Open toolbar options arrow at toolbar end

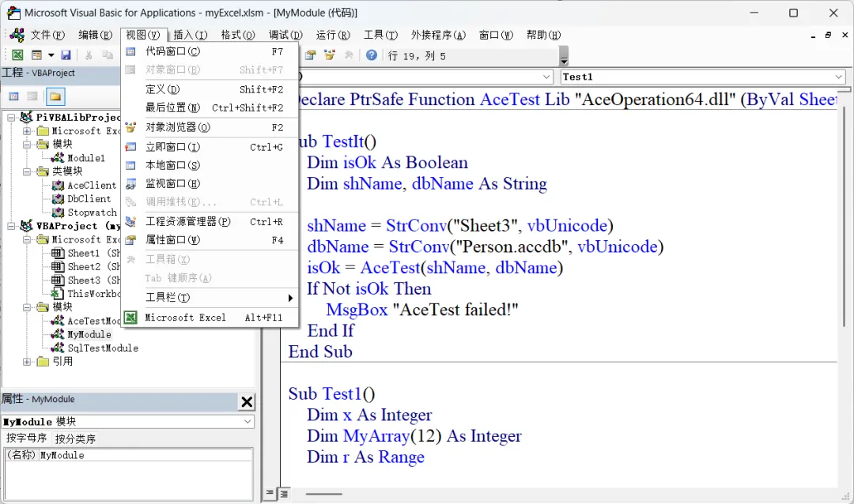coord(564,56)
